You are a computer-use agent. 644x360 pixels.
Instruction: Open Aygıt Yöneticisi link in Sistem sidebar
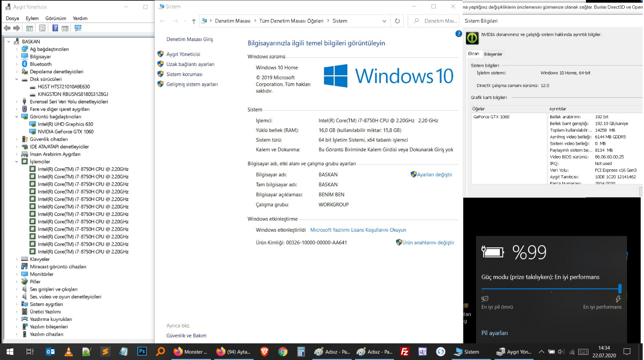(183, 54)
